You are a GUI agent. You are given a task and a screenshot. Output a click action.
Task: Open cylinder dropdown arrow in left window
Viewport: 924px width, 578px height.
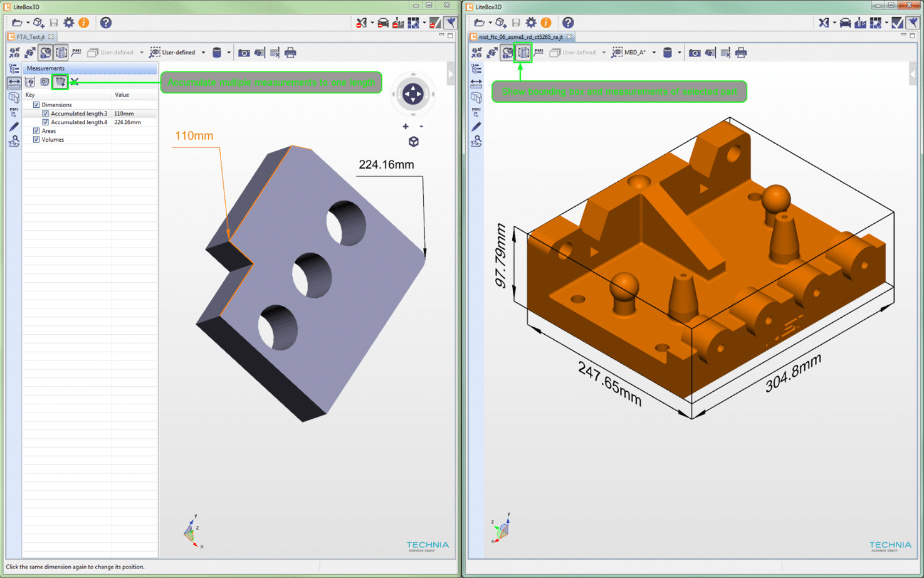click(229, 53)
